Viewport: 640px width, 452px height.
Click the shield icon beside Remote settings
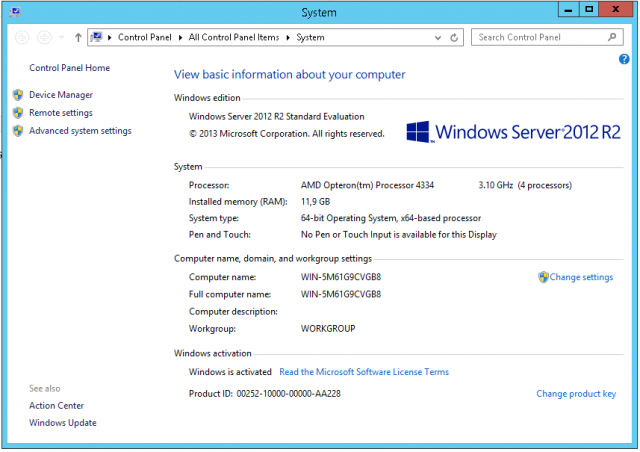pos(18,113)
